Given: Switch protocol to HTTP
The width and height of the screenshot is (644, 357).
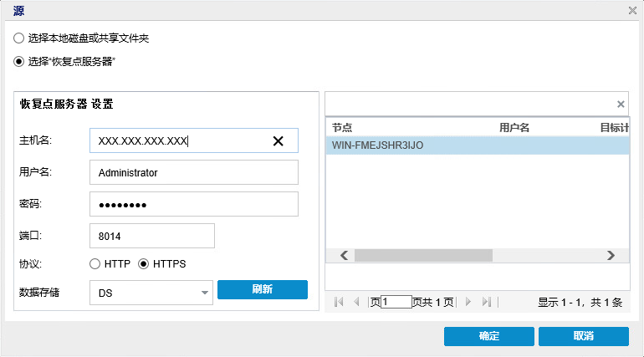Looking at the screenshot, I should pos(95,264).
